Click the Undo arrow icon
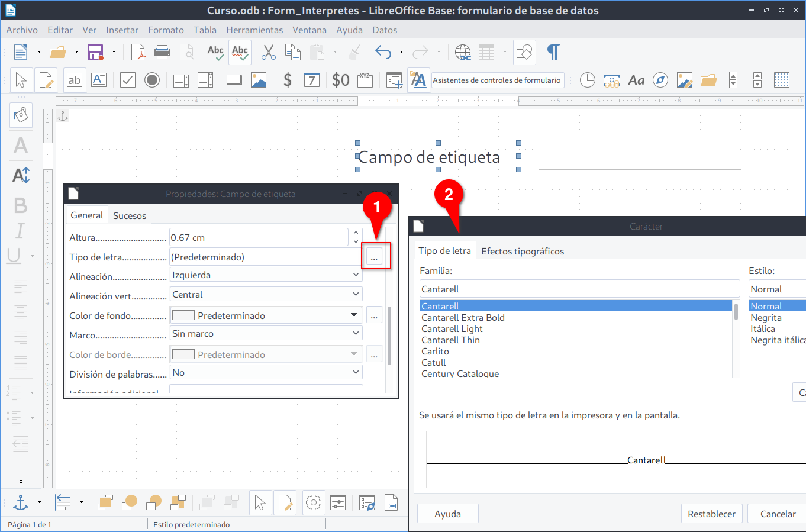 click(383, 53)
